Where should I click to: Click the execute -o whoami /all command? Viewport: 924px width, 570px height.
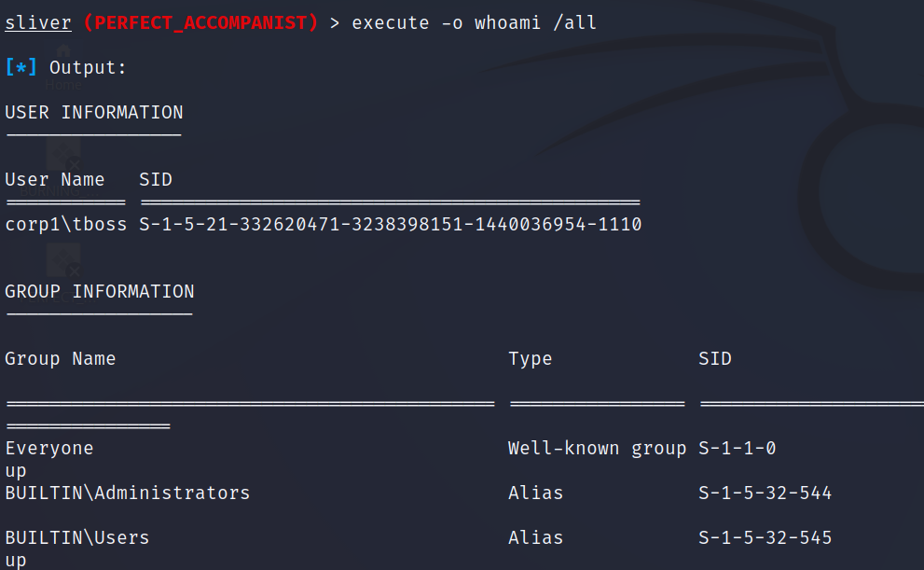tap(474, 22)
